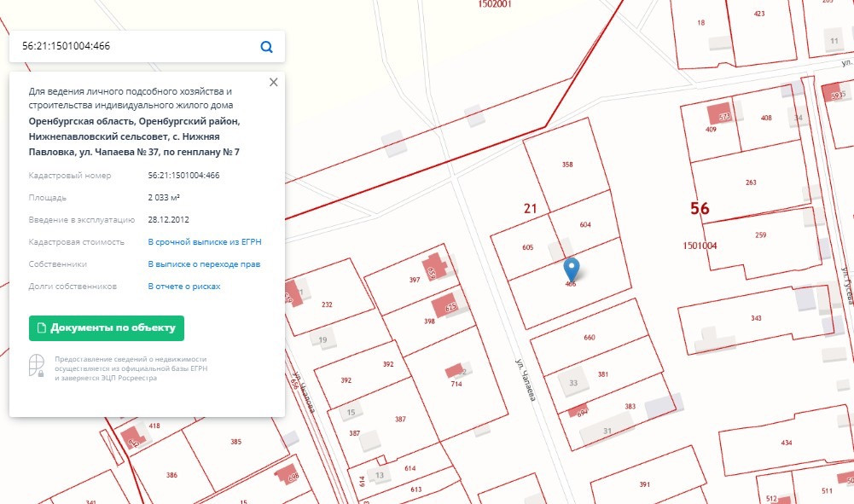Select parcel 385 on the map
This screenshot has height=504, width=854.
[235, 442]
